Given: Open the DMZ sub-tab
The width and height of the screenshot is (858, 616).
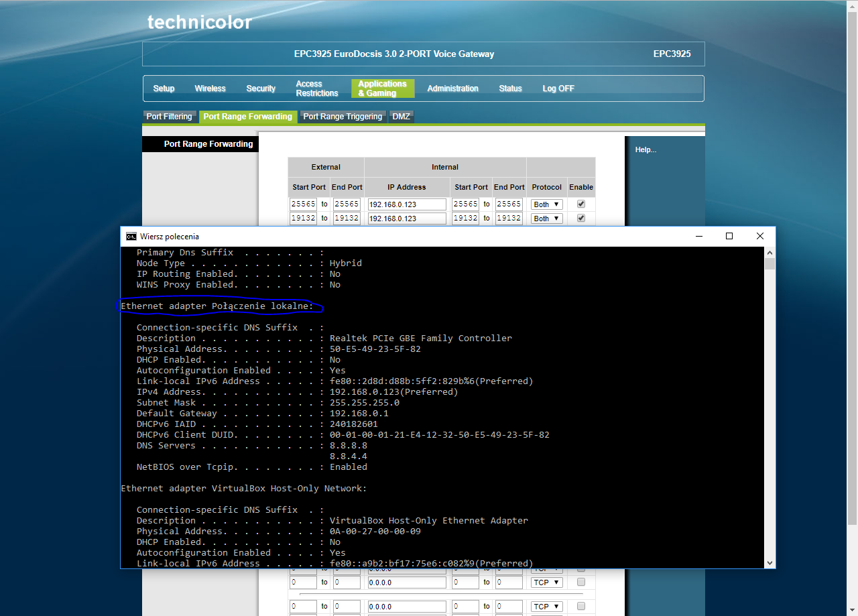Looking at the screenshot, I should tap(402, 117).
